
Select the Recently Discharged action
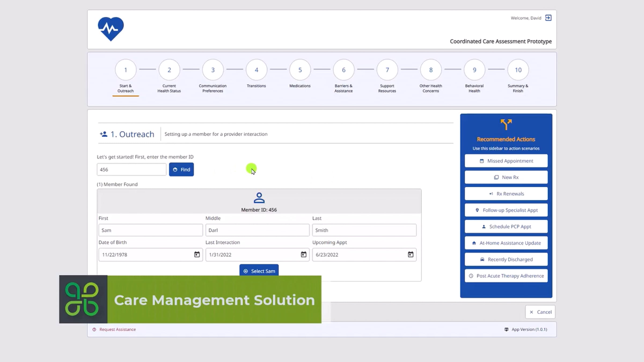(x=506, y=259)
